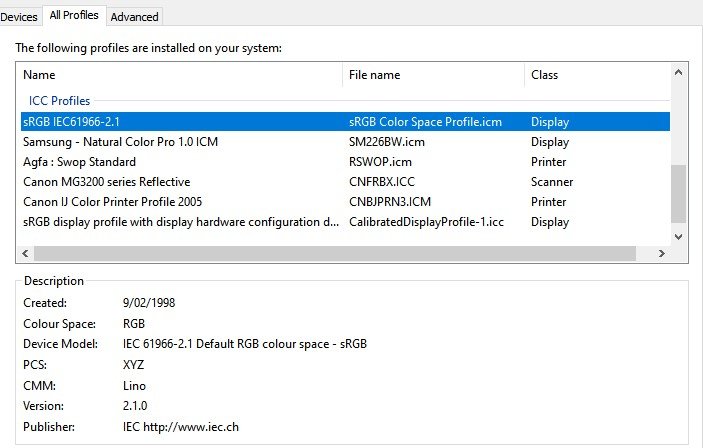Viewport: 703px width, 448px height.
Task: Click the CMM value Lino
Action: point(134,386)
